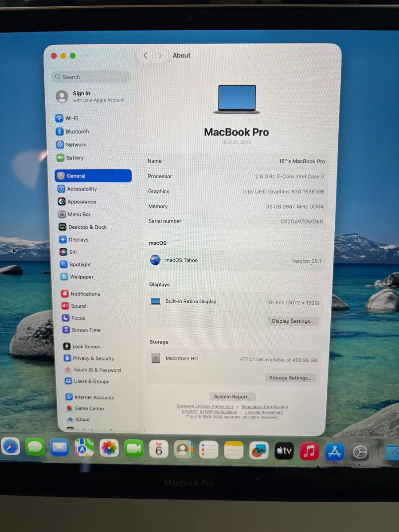The image size is (399, 532).
Task: Open Wallpaper settings
Action: point(80,277)
